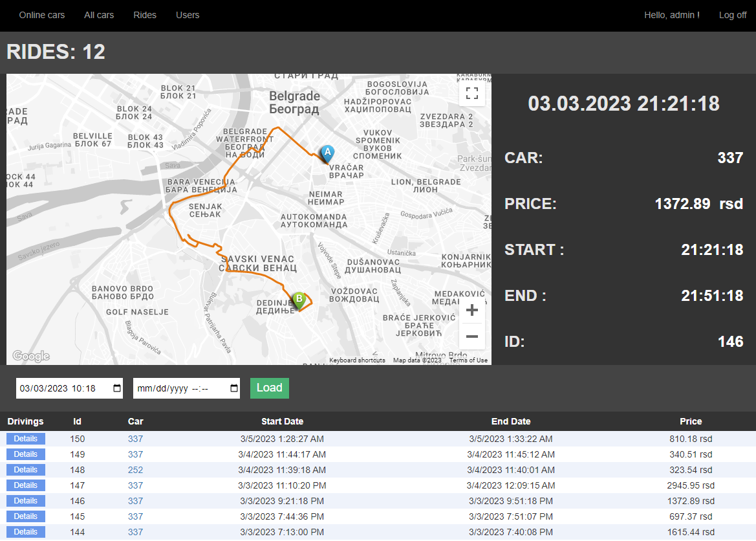Zoom in on the map
Screen dimensions: 756x541
472,310
